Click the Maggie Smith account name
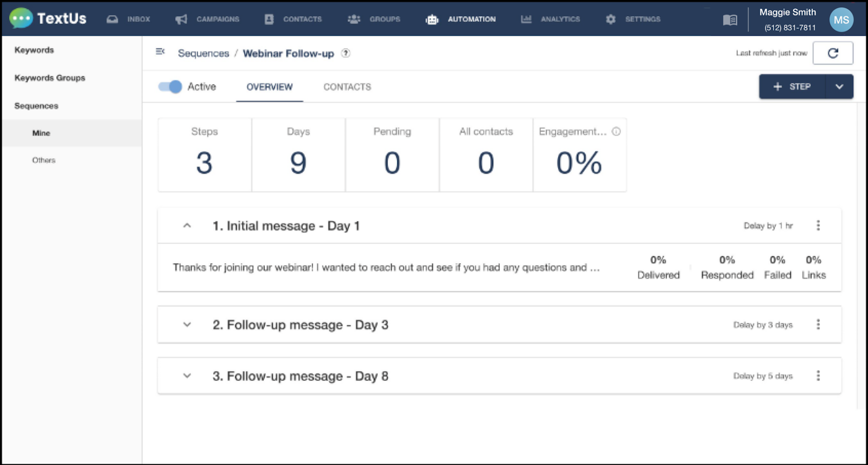 point(787,12)
